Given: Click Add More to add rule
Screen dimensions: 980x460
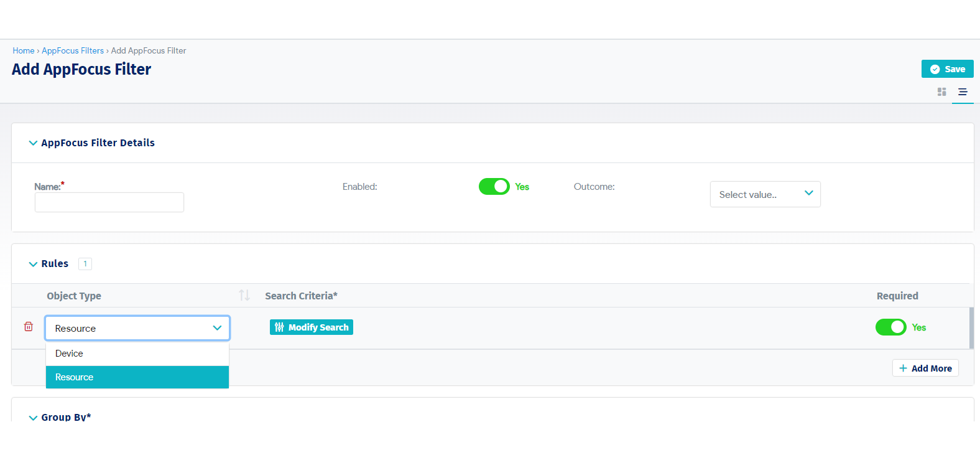Looking at the screenshot, I should coord(925,368).
